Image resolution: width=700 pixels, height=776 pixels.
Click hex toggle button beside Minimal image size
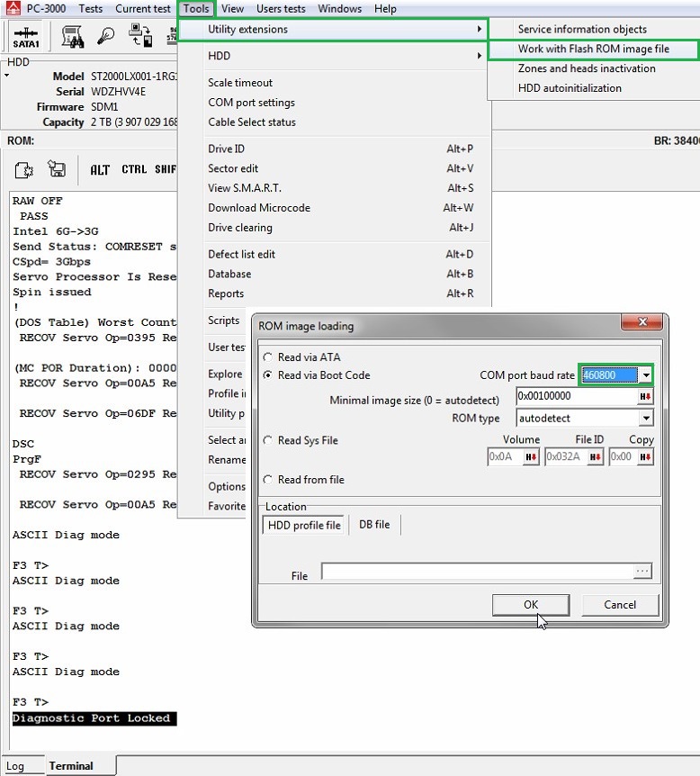click(x=645, y=397)
